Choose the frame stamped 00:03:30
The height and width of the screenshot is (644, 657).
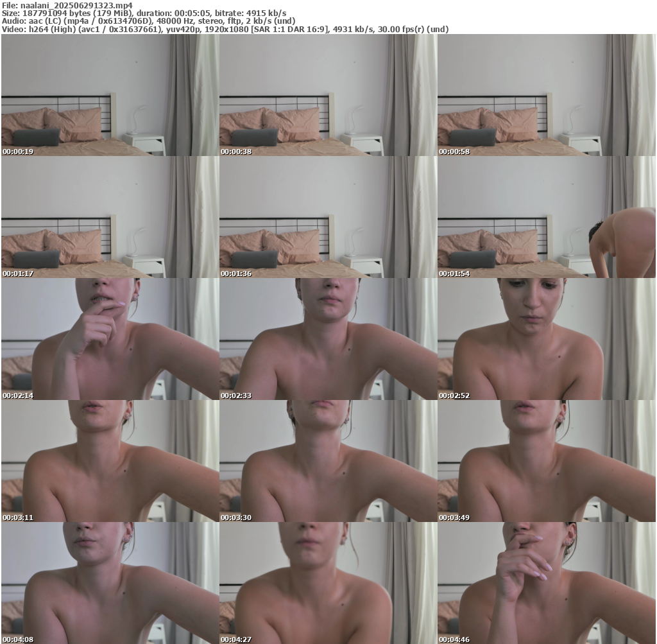coord(328,461)
